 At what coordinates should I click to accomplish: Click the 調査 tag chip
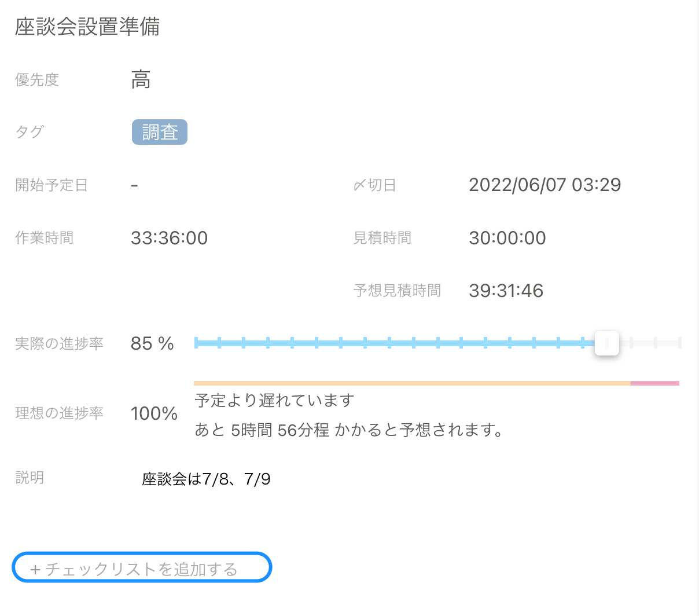point(159,132)
